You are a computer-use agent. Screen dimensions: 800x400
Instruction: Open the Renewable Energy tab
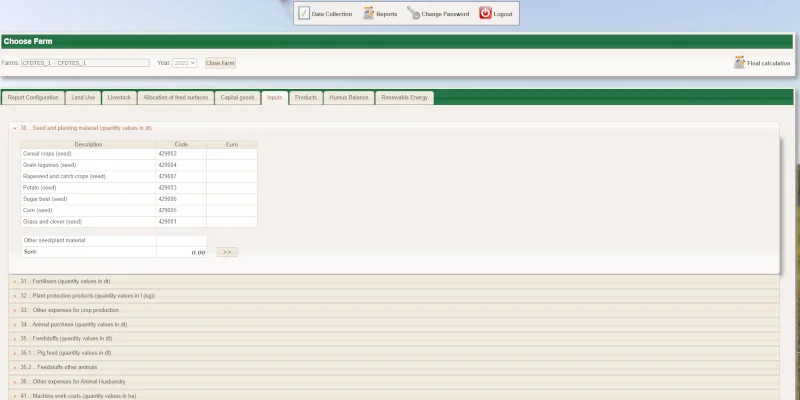tap(405, 98)
